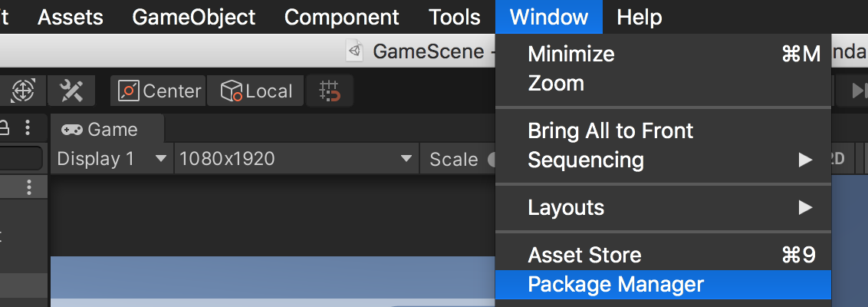Click the Unity document icon in title bar
This screenshot has height=307, width=868.
pos(355,51)
